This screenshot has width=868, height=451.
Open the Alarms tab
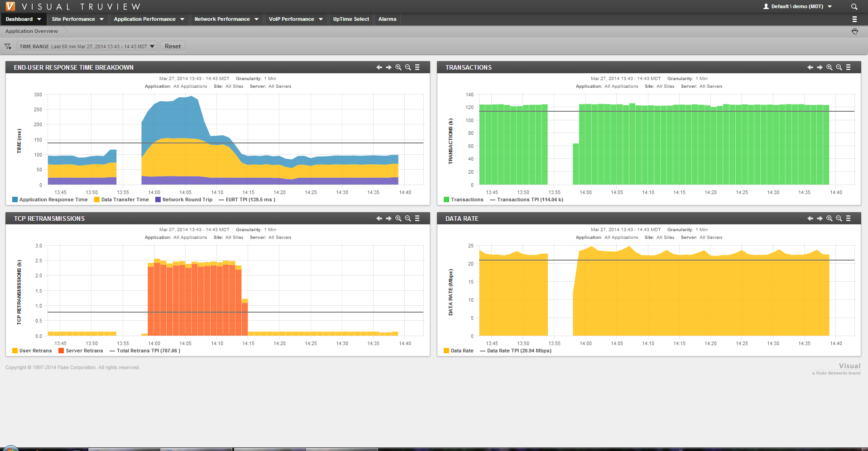pos(387,19)
